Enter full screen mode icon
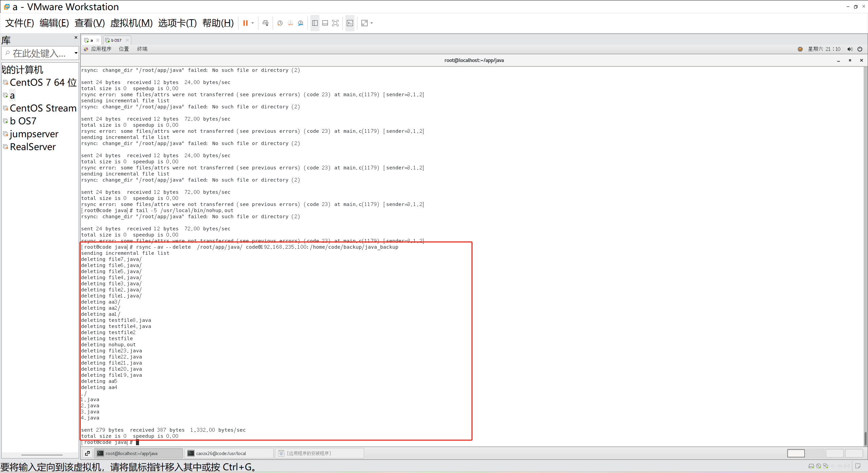Image resolution: width=868 pixels, height=473 pixels. click(335, 23)
